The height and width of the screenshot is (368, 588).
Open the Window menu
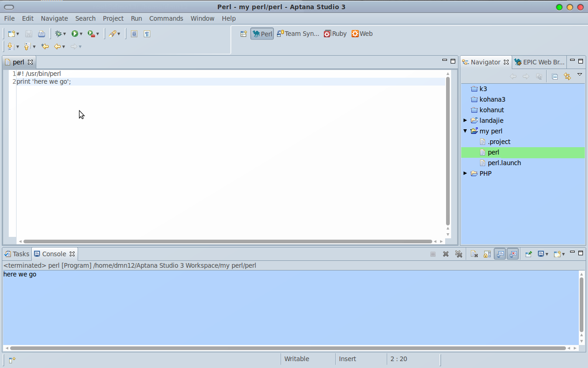tap(203, 18)
